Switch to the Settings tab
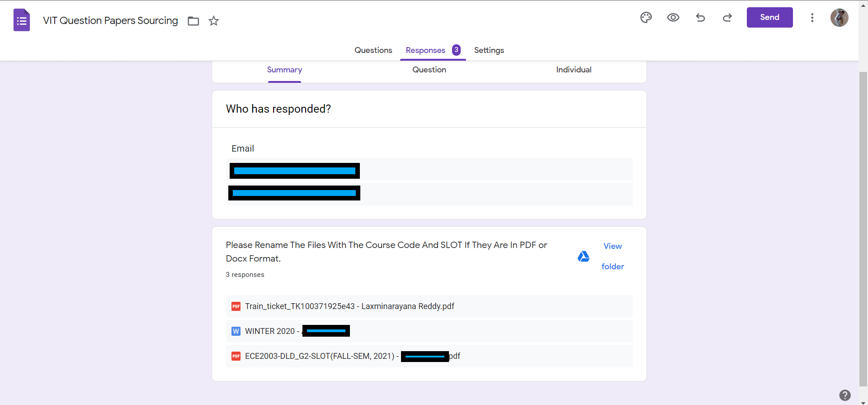 pos(489,50)
